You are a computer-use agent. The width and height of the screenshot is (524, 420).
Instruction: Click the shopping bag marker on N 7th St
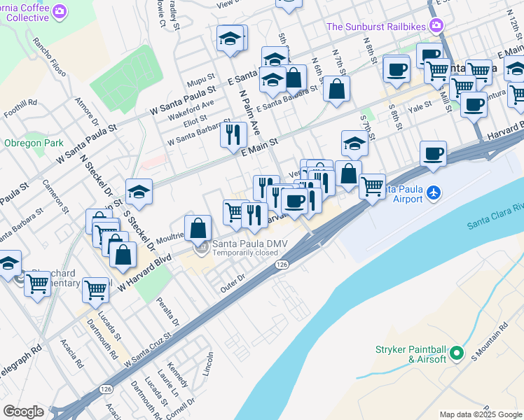pos(336,89)
